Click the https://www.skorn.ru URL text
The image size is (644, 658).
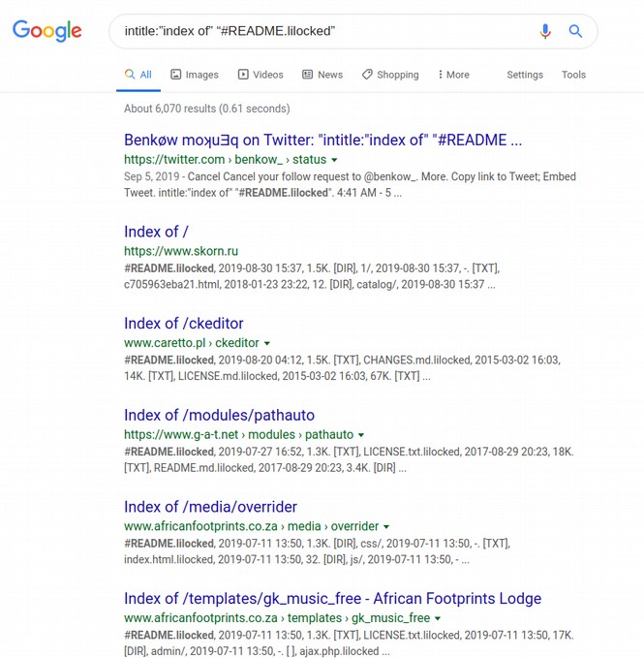tap(181, 251)
